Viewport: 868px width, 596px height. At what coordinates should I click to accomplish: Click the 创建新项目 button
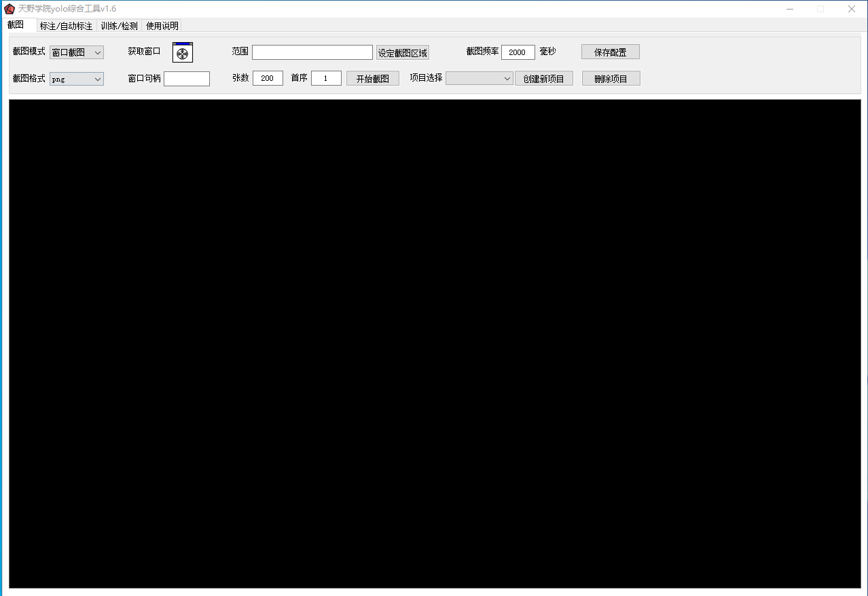point(544,78)
